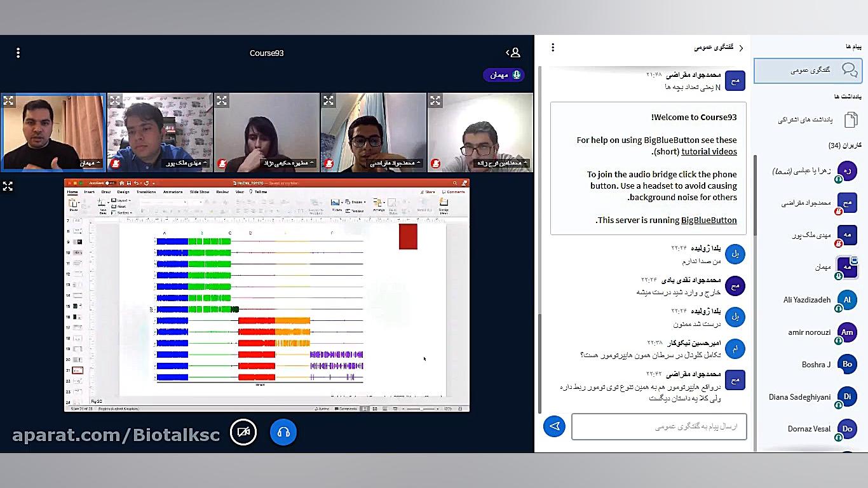Open the user list toggle icon
The image size is (868, 488).
[x=513, y=53]
